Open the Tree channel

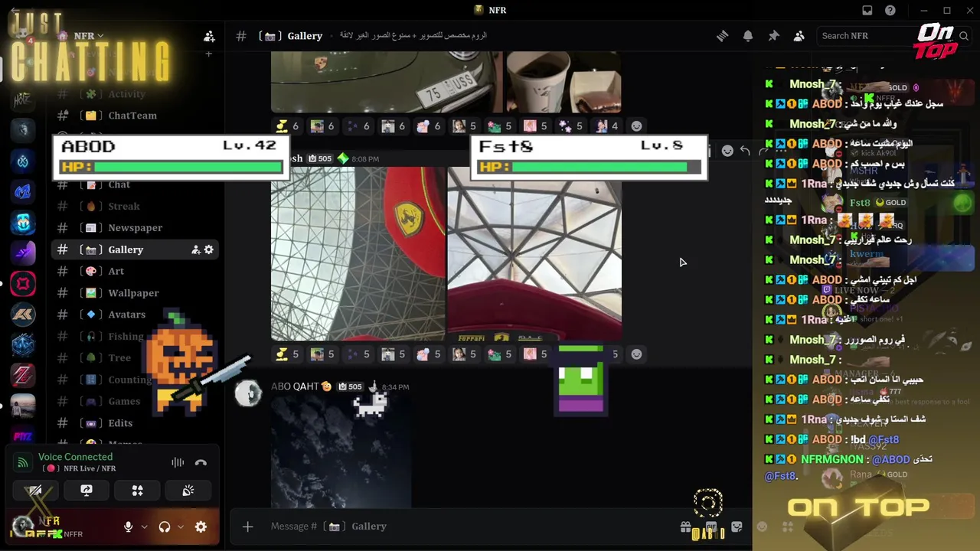click(x=136, y=357)
